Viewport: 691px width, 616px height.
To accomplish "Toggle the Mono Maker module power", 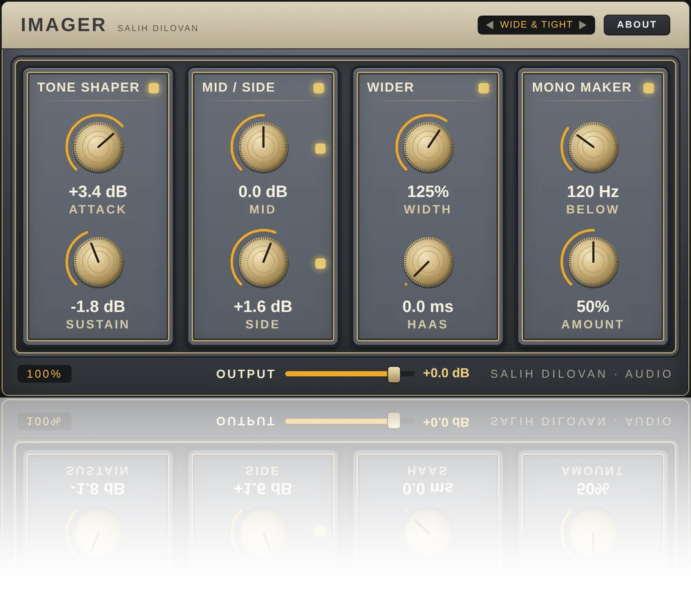I will pyautogui.click(x=648, y=88).
